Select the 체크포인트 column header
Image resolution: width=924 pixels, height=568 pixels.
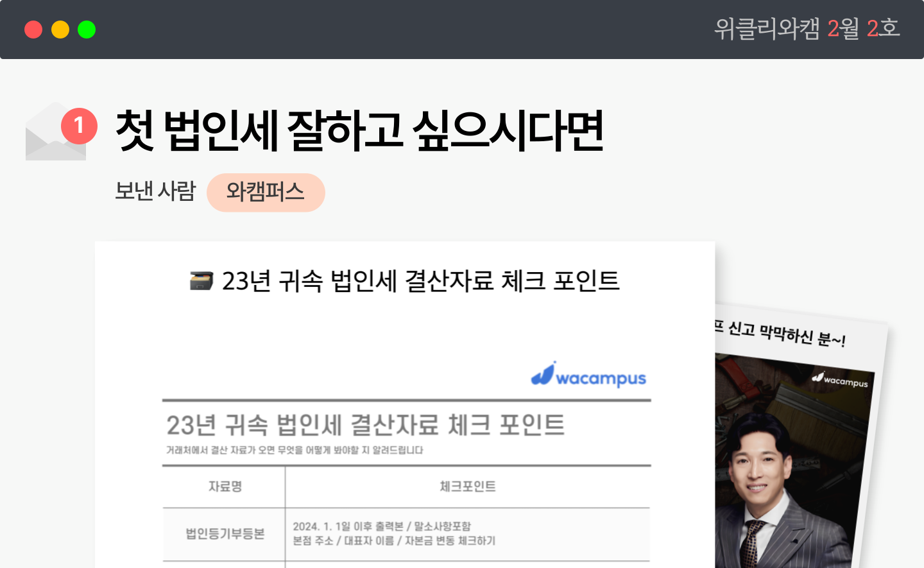tap(468, 486)
